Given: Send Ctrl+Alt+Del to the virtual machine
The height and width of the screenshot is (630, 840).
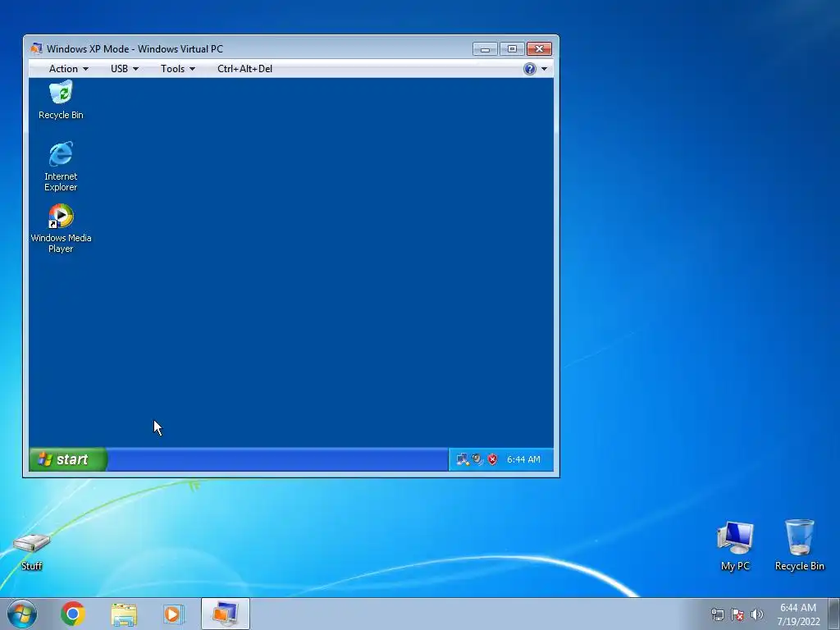Looking at the screenshot, I should tap(244, 69).
